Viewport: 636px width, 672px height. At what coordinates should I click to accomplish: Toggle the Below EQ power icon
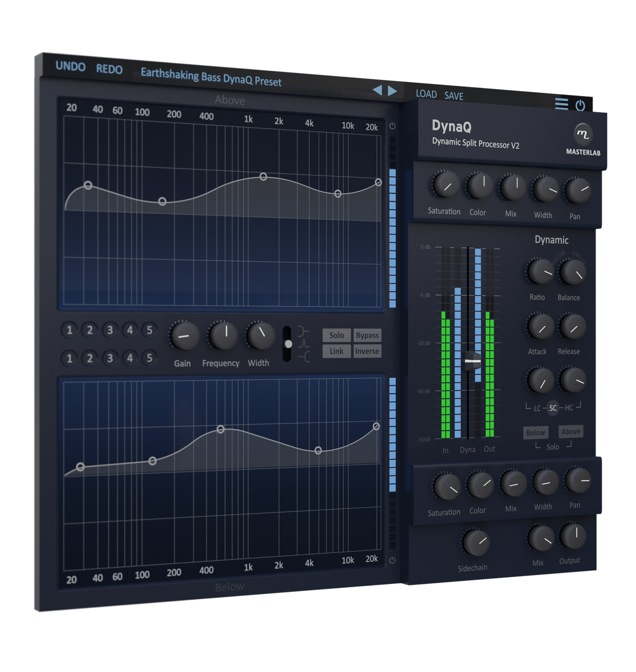coord(392,560)
